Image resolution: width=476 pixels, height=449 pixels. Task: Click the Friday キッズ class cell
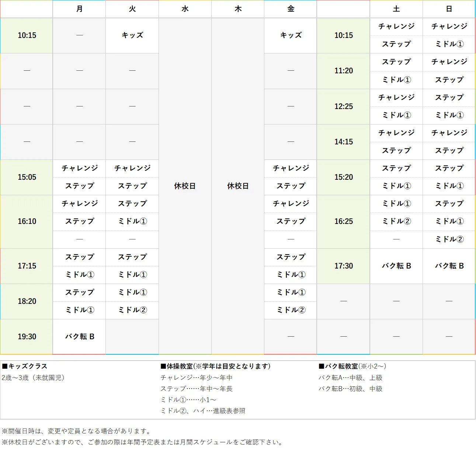290,36
